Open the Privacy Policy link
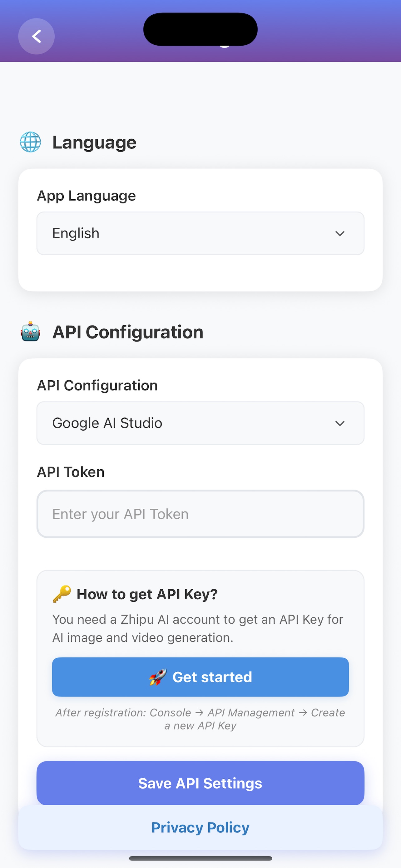 pos(200,828)
